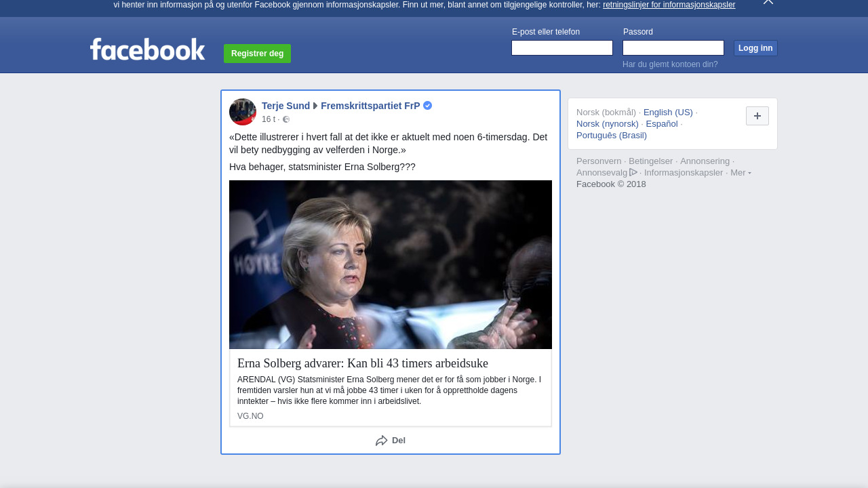Screen dimensions: 868x488
Task: Open Terje Sund's profile picture
Action: (x=243, y=112)
